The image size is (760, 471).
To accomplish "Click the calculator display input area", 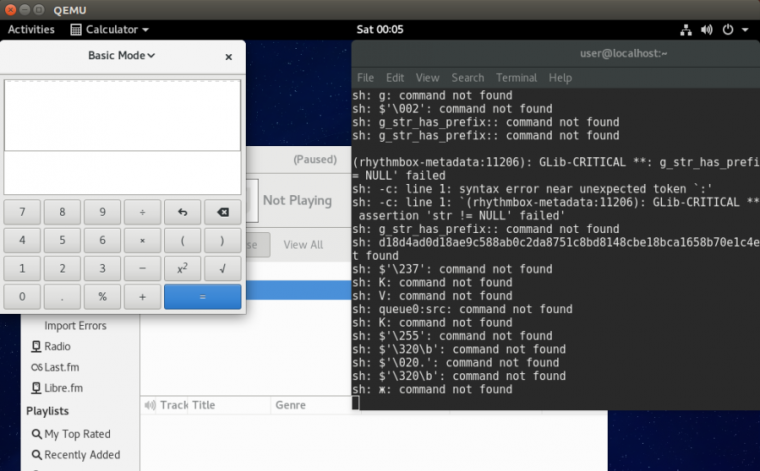I will [x=122, y=115].
